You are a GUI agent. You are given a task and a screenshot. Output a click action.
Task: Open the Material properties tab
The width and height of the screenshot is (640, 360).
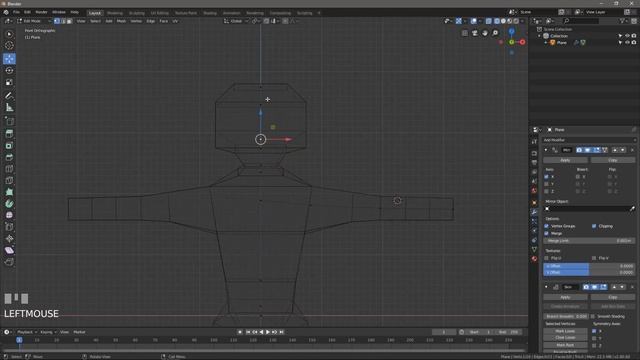coord(534,259)
